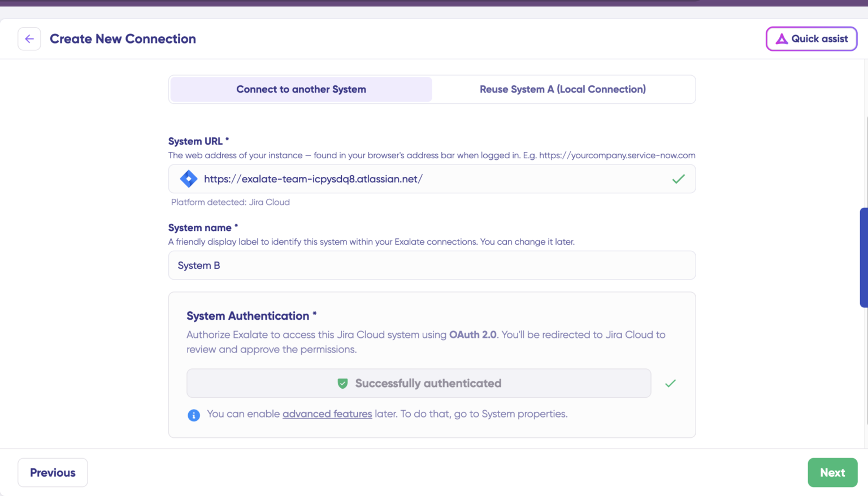Click the System name label
Viewport: 868px width, 496px height.
(x=203, y=228)
